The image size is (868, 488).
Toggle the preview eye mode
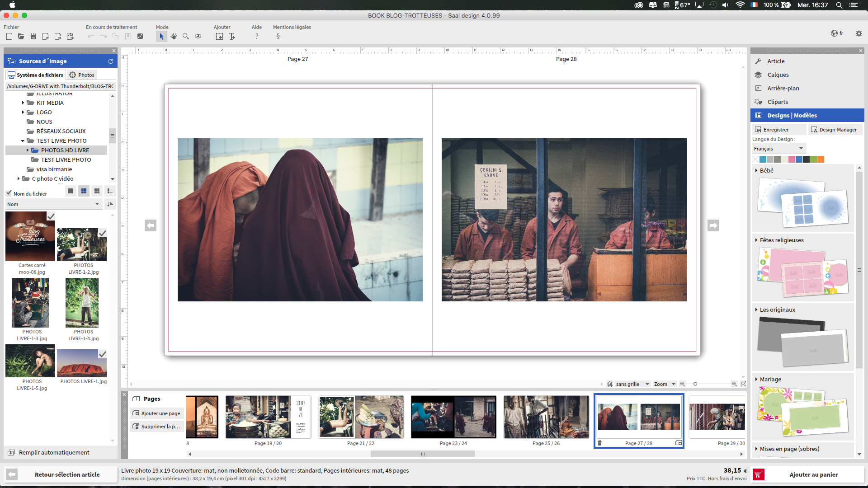coord(198,37)
